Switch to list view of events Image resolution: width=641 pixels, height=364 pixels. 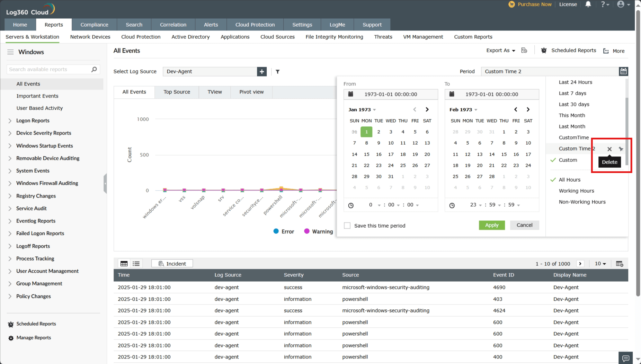click(x=136, y=264)
